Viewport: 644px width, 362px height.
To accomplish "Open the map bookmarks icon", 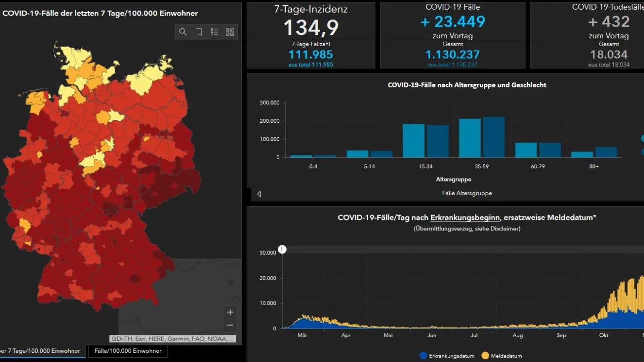I will (199, 32).
